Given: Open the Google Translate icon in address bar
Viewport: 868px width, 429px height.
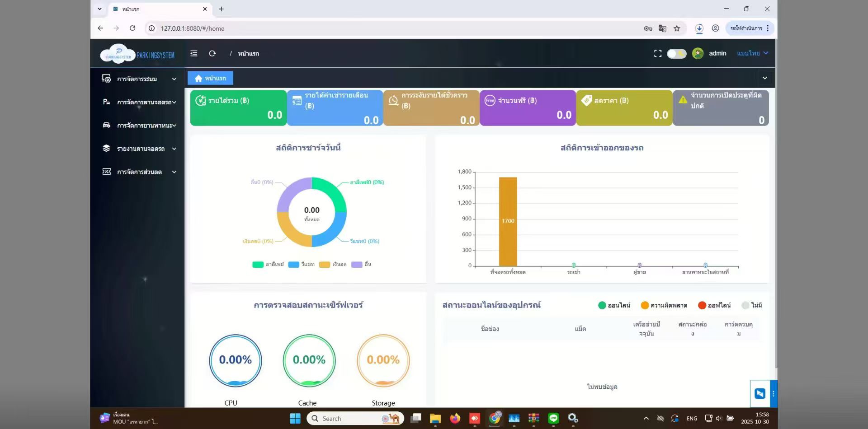Looking at the screenshot, I should 662,28.
